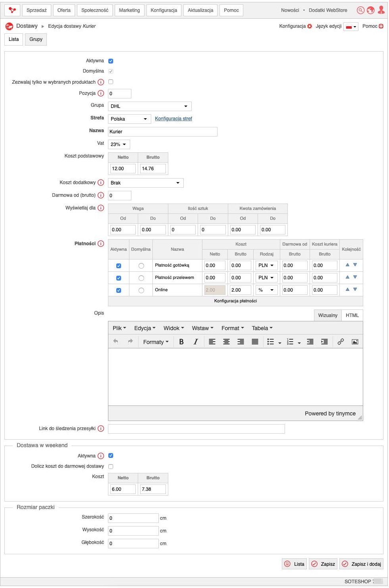
Task: Insert image in editor
Action: click(x=355, y=342)
